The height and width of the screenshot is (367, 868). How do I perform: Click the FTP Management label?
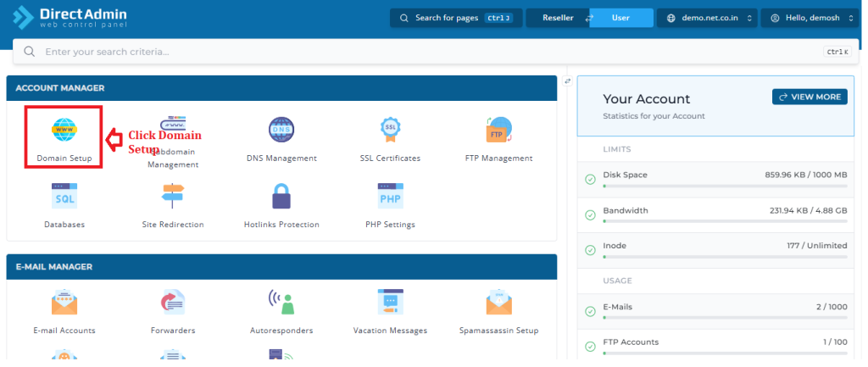(x=498, y=158)
